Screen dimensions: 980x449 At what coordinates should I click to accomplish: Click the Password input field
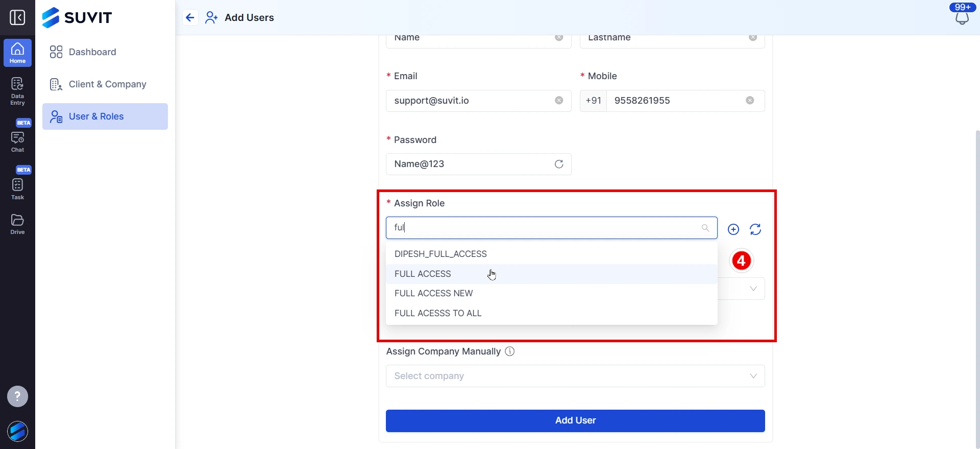coord(478,164)
